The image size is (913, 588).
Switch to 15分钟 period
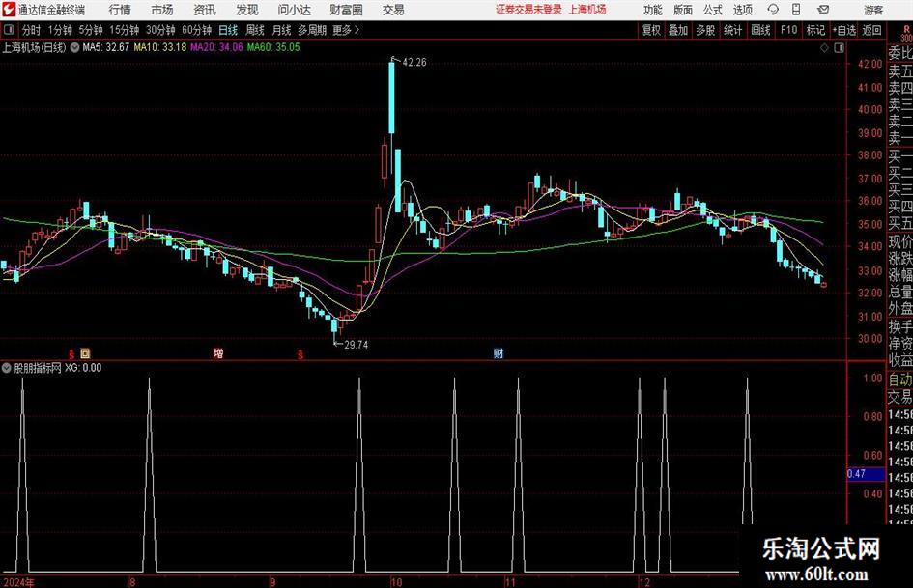(x=124, y=30)
